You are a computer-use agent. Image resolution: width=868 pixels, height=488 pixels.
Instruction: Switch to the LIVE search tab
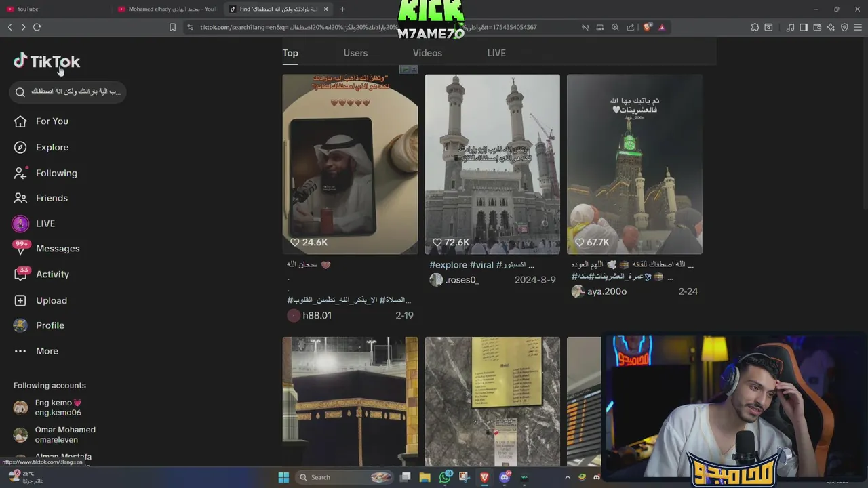[x=496, y=53]
